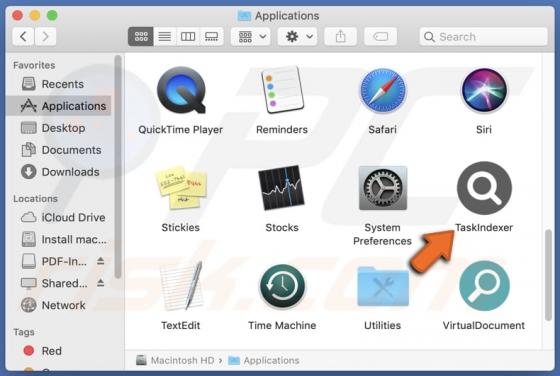The height and width of the screenshot is (376, 560).
Task: Click the TextEdit app icon
Action: (181, 286)
